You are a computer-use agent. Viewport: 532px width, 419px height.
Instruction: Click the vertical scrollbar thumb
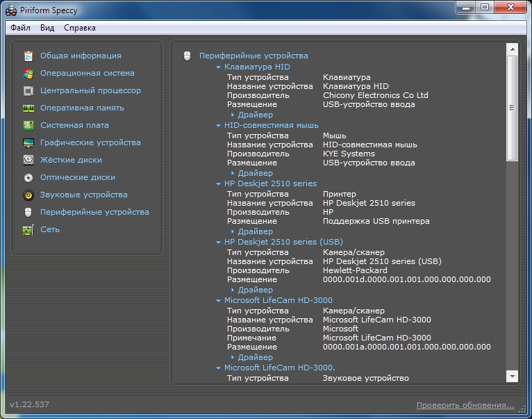(x=513, y=108)
